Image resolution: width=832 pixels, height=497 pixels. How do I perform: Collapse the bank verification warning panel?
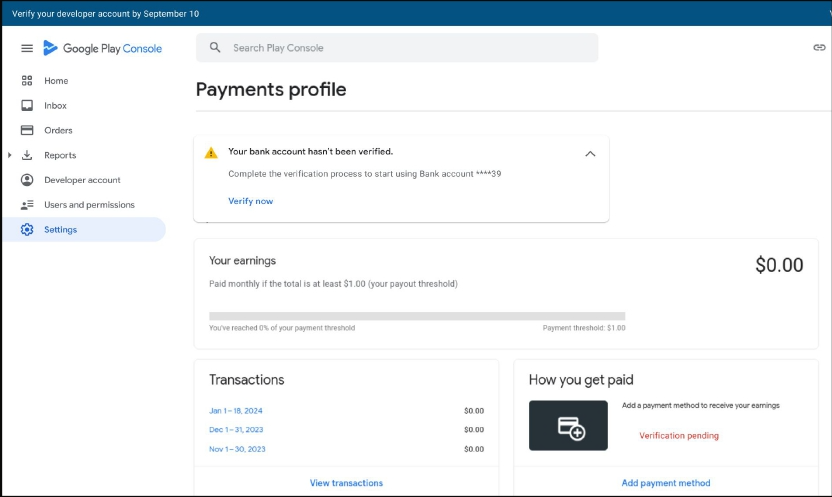tap(590, 154)
